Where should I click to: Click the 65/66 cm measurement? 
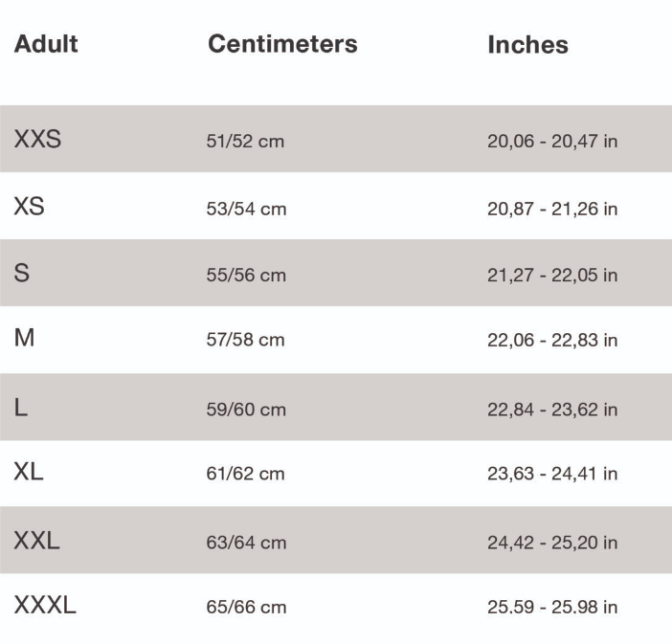pyautogui.click(x=246, y=608)
